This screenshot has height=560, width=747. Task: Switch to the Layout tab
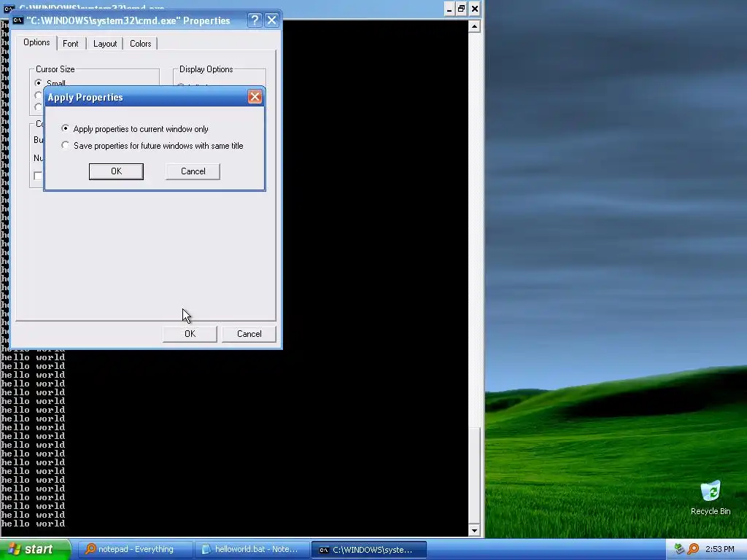(x=105, y=44)
